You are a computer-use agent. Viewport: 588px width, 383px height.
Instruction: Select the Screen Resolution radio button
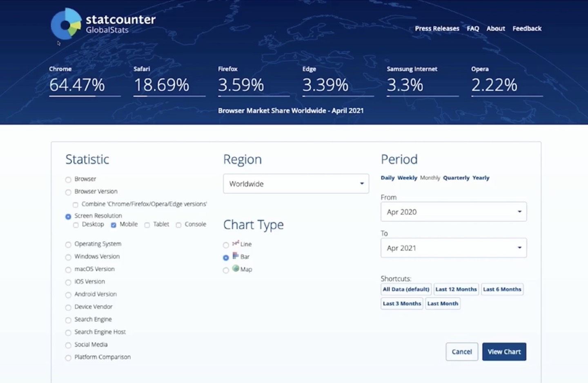coord(68,216)
